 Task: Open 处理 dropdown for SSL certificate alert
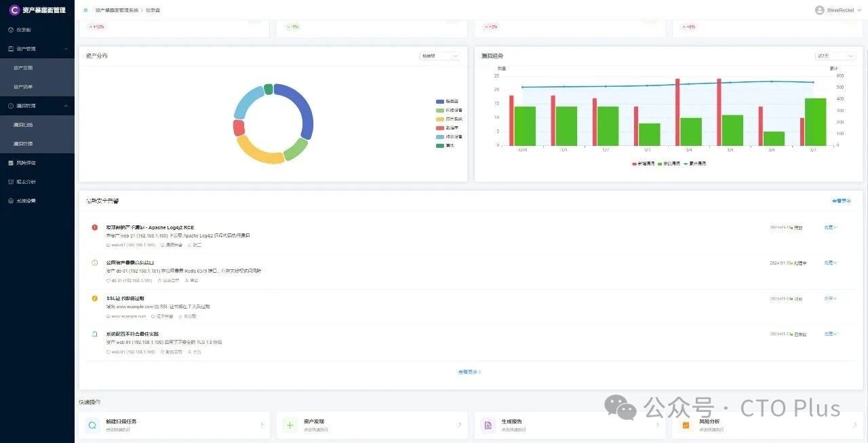tap(831, 298)
